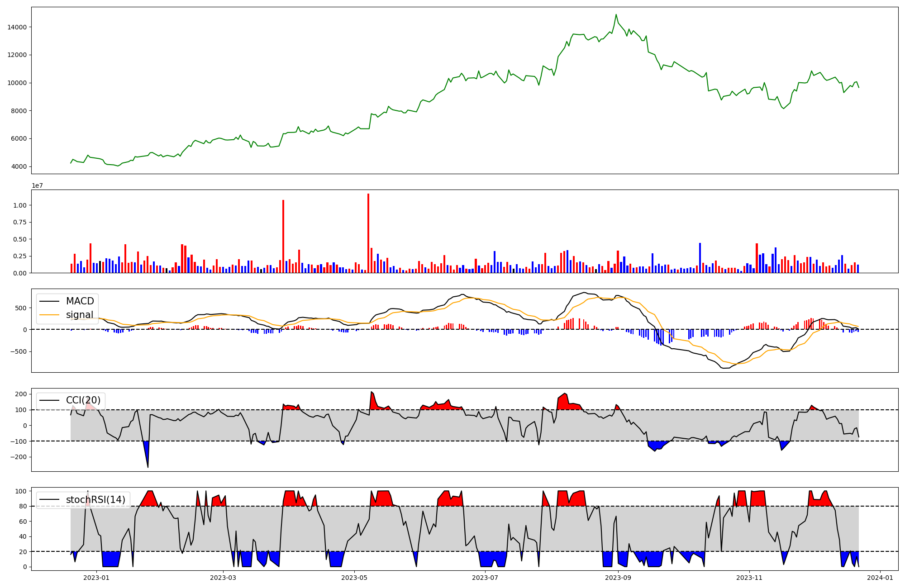Click the 1.00 volume axis tick label

19,205
